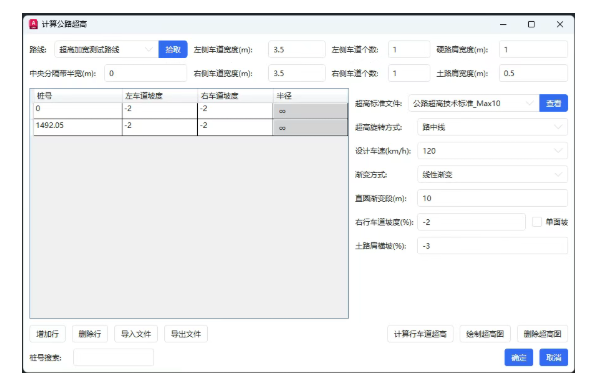The width and height of the screenshot is (594, 386).
Task: Click the 导出文件 export file button
Action: pos(186,334)
